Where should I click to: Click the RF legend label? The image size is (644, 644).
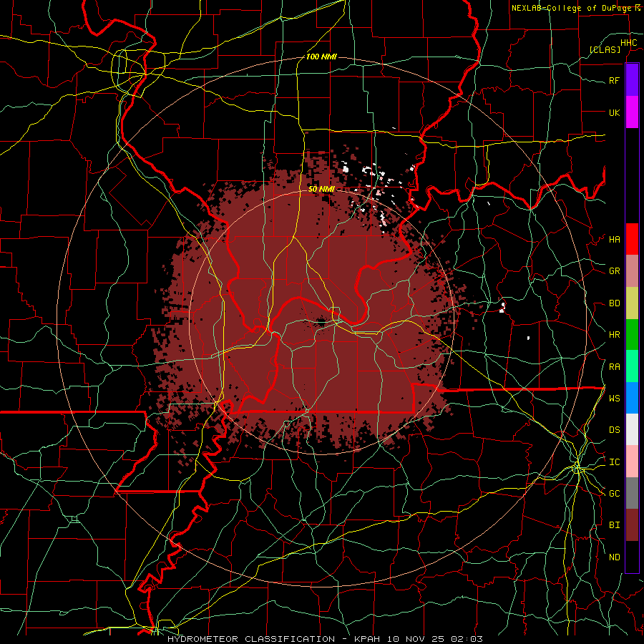tap(614, 80)
